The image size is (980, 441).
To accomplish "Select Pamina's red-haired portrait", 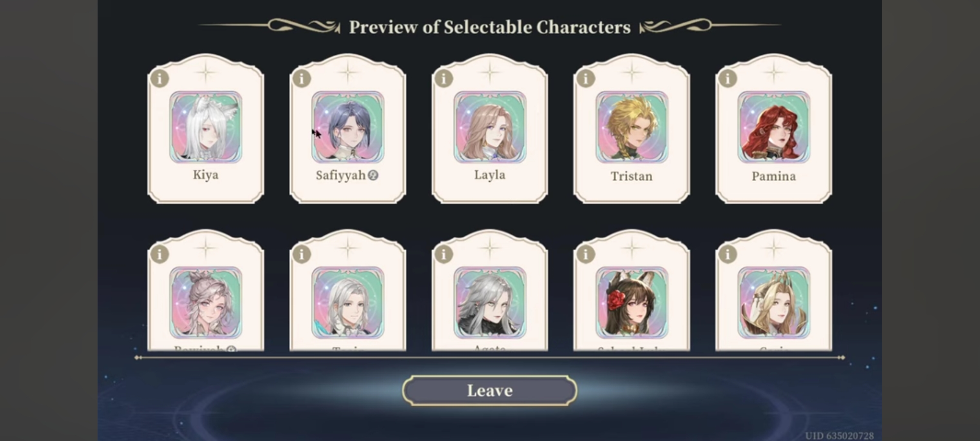I will point(774,127).
